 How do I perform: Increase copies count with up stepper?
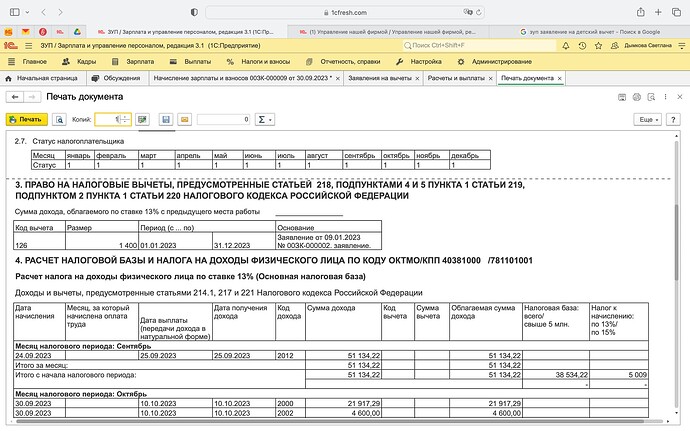click(125, 117)
